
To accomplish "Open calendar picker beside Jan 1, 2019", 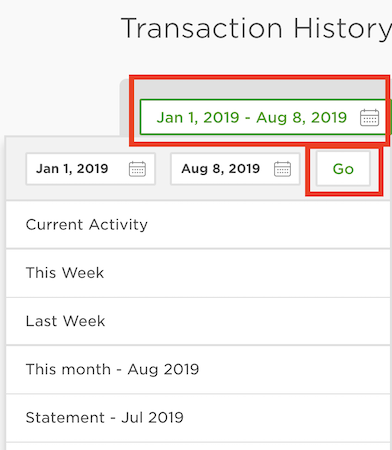I will pos(137,169).
